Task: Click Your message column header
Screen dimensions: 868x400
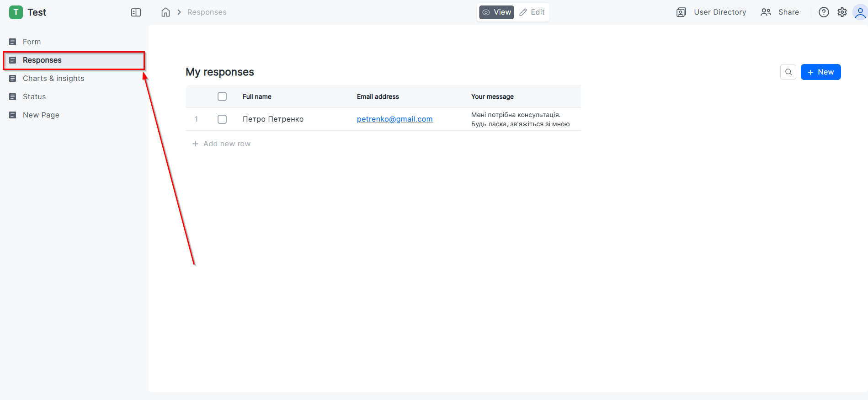Action: [x=492, y=97]
